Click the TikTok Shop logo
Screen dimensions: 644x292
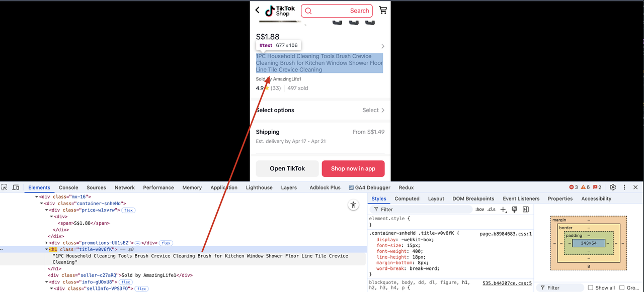(280, 11)
